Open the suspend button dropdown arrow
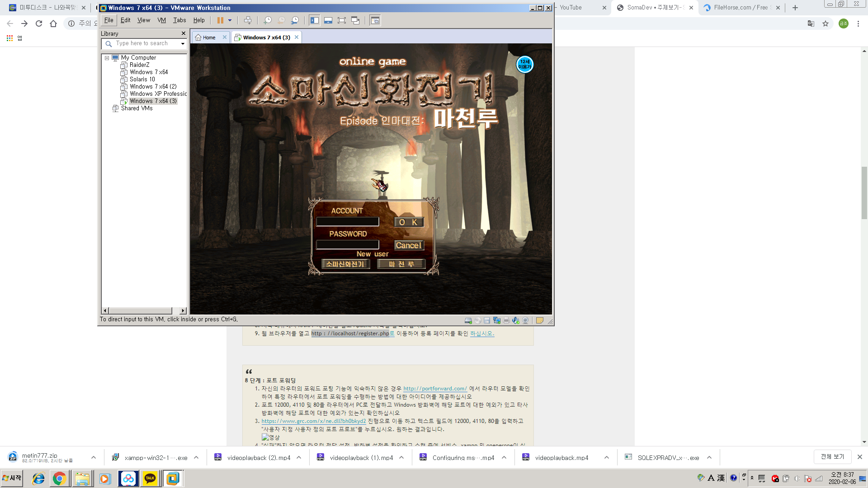Viewport: 868px width, 488px height. 230,20
